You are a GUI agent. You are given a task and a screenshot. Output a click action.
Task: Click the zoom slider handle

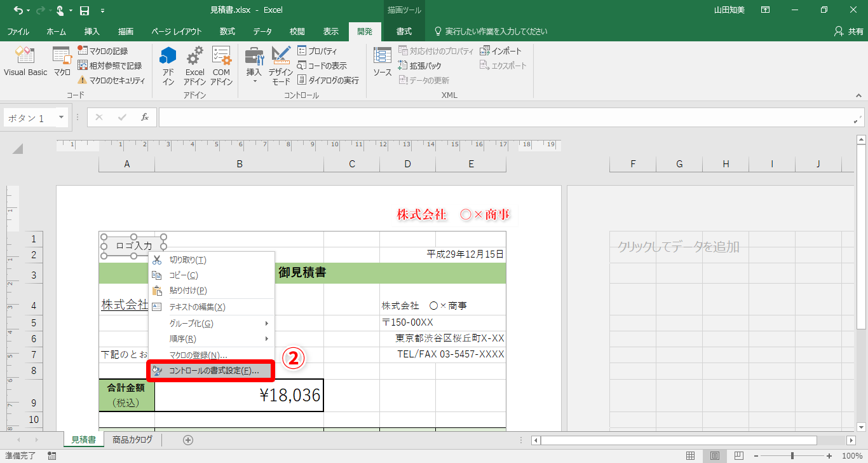(792, 455)
